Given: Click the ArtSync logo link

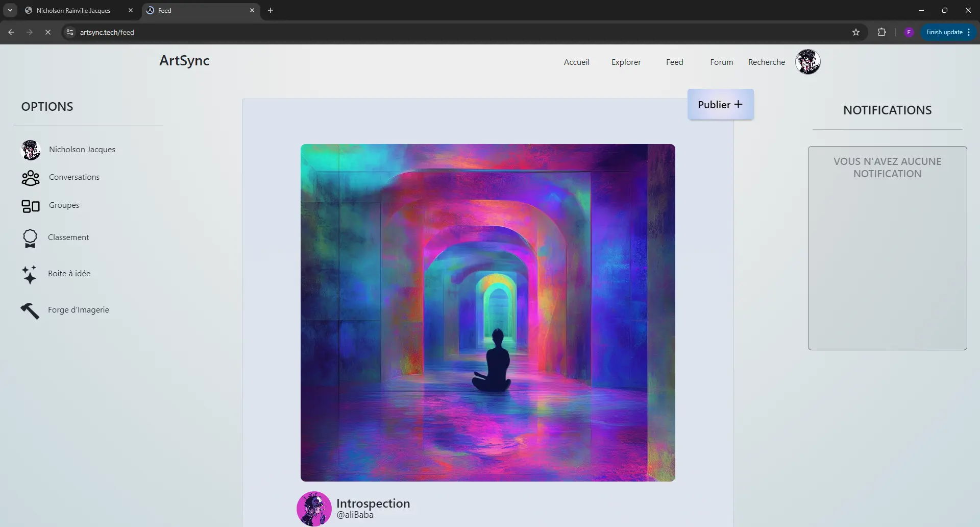Looking at the screenshot, I should pyautogui.click(x=184, y=61).
